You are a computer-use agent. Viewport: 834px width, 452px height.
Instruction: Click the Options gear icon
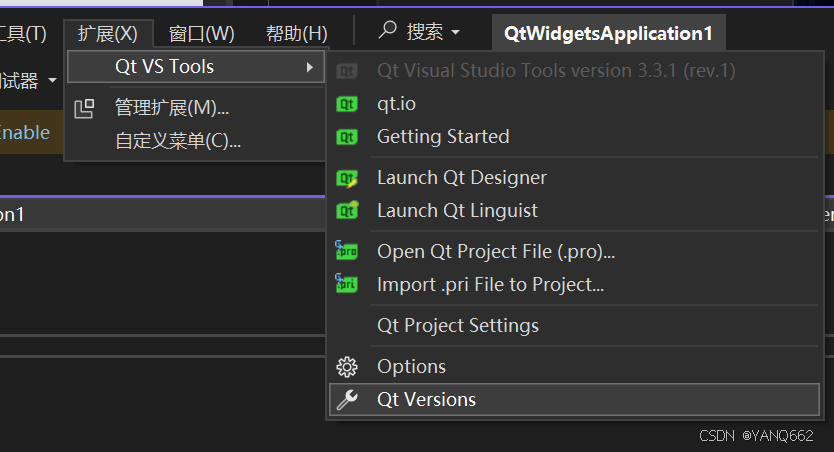point(347,367)
